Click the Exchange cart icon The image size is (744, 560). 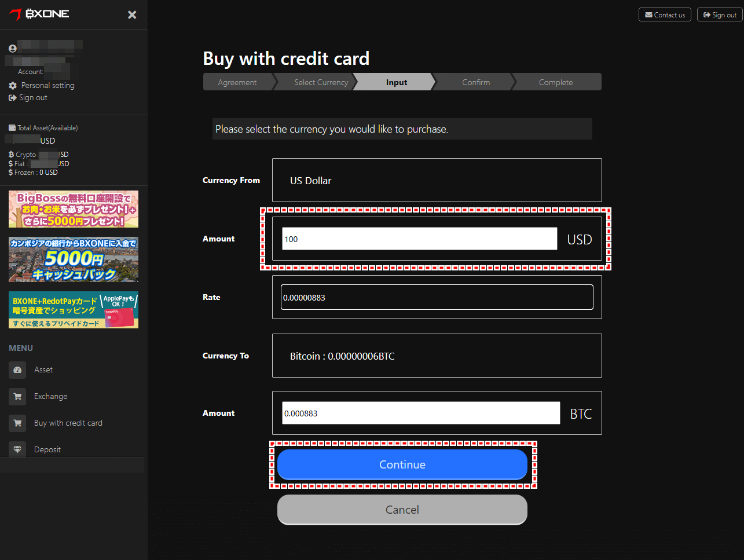coord(17,397)
